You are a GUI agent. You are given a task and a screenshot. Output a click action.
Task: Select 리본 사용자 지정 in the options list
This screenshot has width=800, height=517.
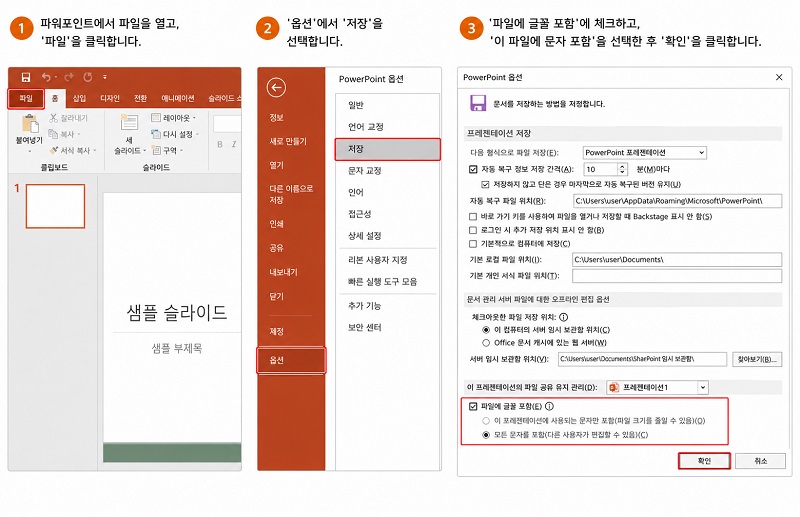378,260
